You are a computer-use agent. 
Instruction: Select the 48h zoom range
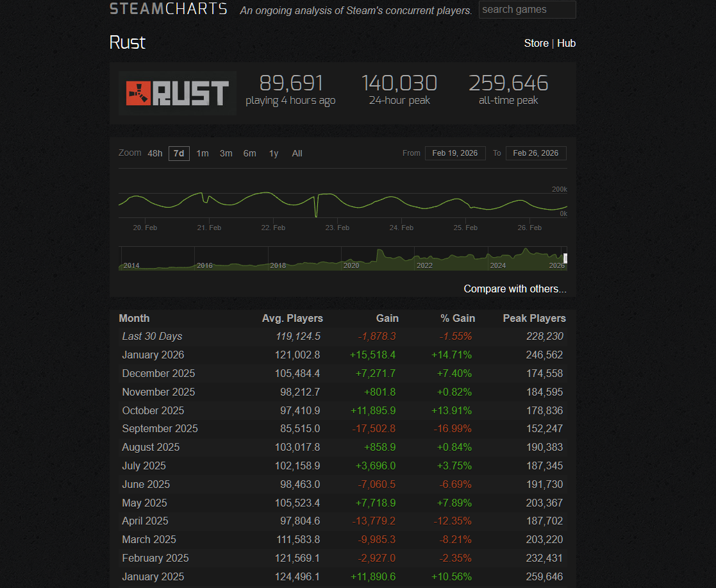[155, 153]
